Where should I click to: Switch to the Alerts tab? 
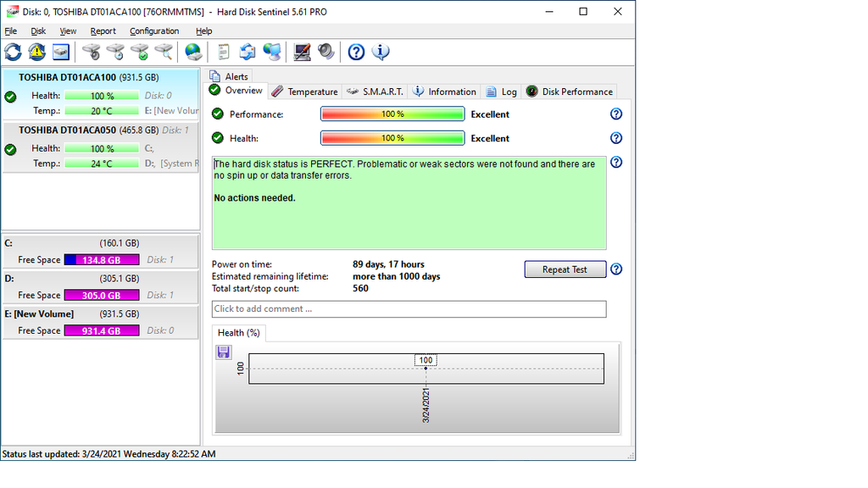(230, 76)
